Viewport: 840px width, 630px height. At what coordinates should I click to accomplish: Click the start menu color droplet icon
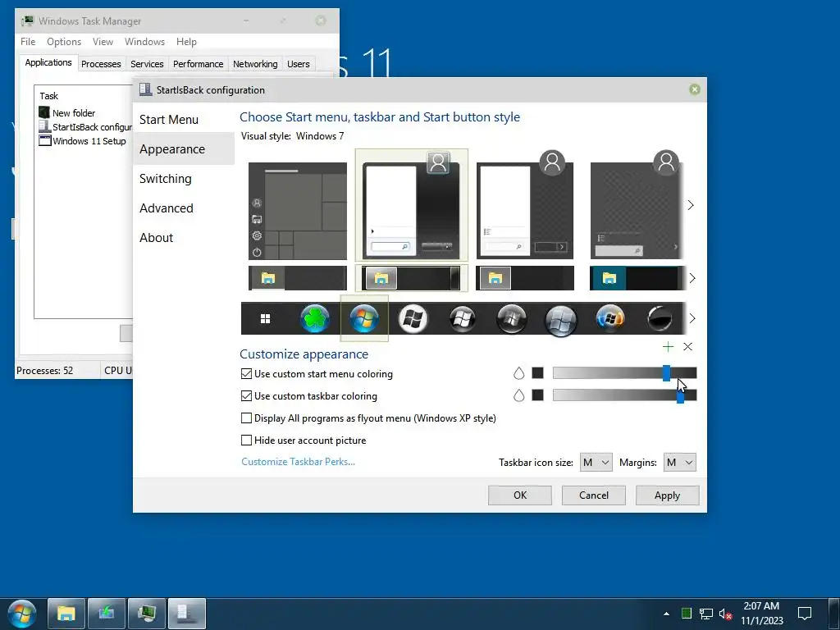(518, 373)
